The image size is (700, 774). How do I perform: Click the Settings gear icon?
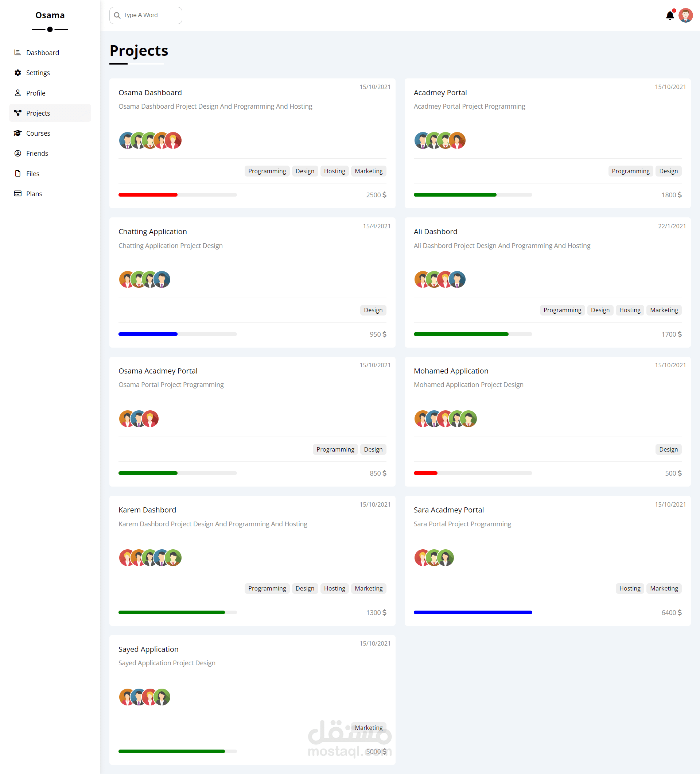point(17,73)
